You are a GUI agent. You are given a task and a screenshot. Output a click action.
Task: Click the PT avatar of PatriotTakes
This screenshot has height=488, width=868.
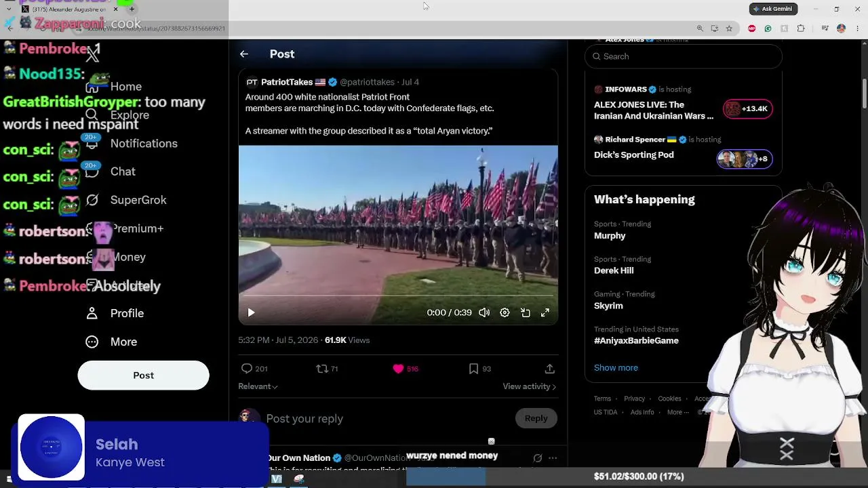[x=252, y=82]
